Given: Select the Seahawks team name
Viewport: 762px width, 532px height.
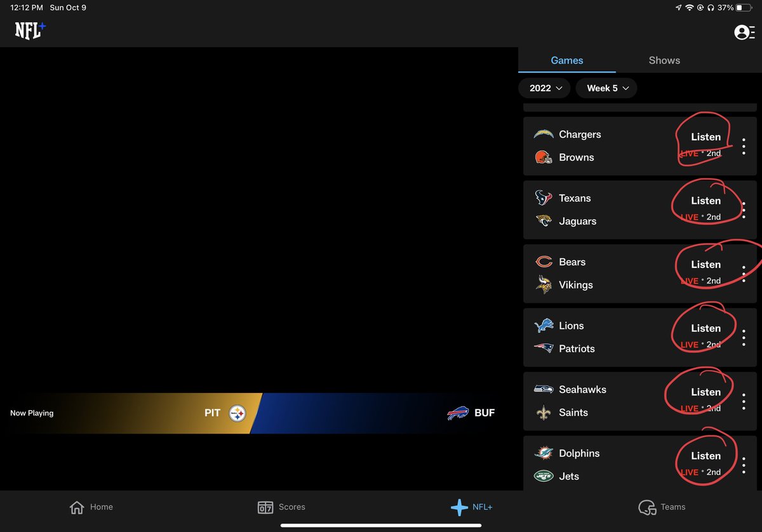Looking at the screenshot, I should tap(582, 389).
